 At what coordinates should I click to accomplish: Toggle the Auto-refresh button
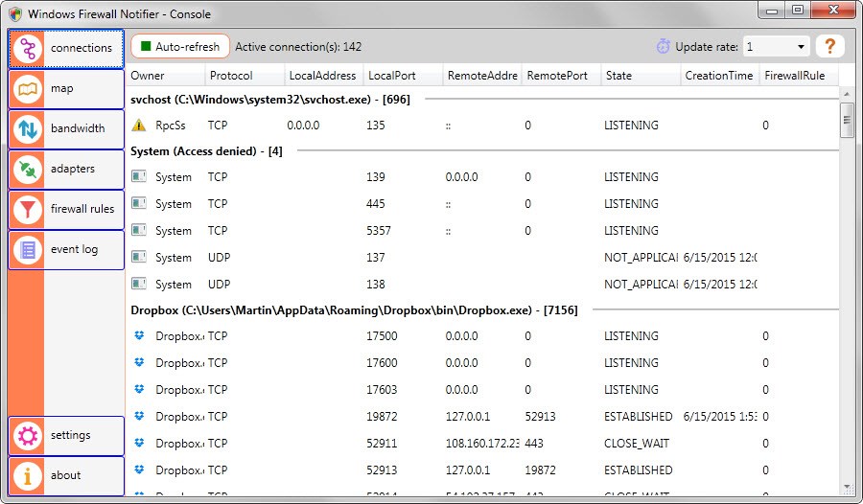(x=179, y=47)
